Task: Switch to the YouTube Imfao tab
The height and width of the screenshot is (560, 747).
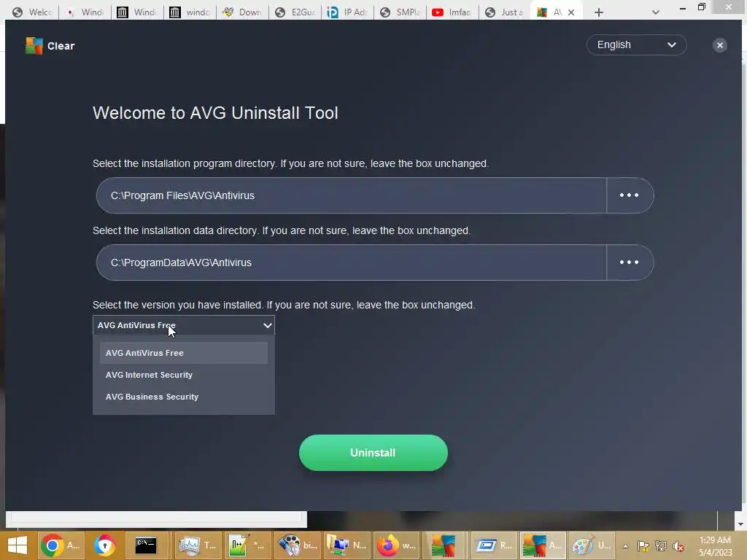Action: click(452, 12)
